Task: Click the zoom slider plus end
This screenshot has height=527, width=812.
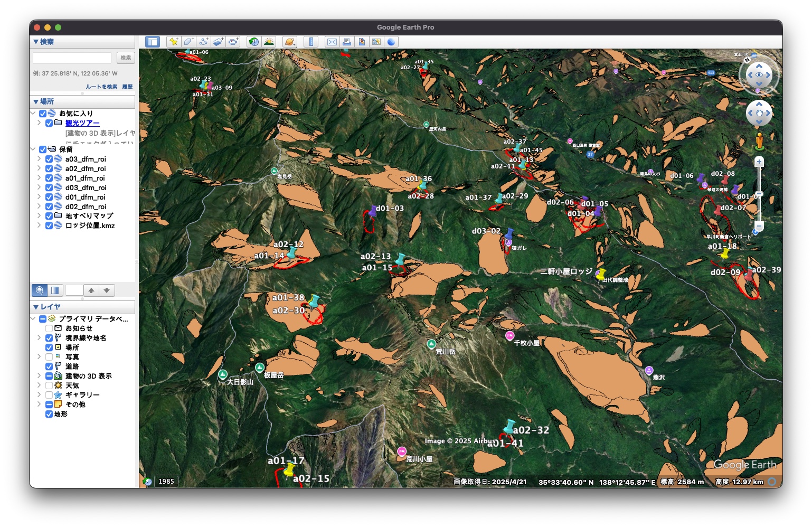Action: click(x=759, y=162)
